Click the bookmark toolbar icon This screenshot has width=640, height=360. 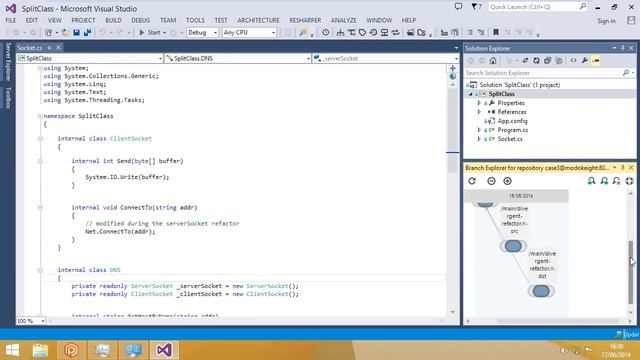point(496,33)
